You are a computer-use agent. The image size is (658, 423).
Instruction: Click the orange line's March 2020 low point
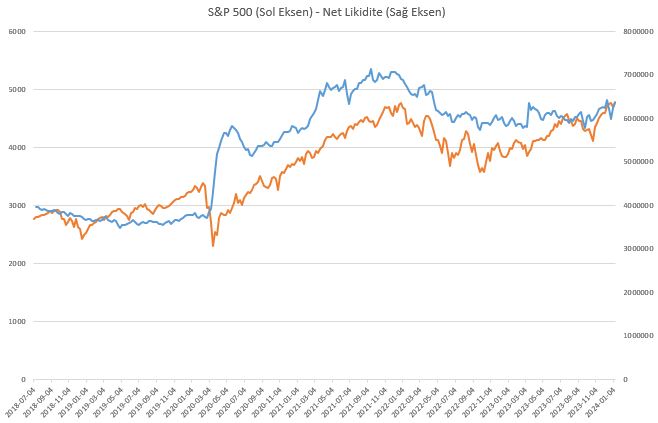[x=213, y=245]
